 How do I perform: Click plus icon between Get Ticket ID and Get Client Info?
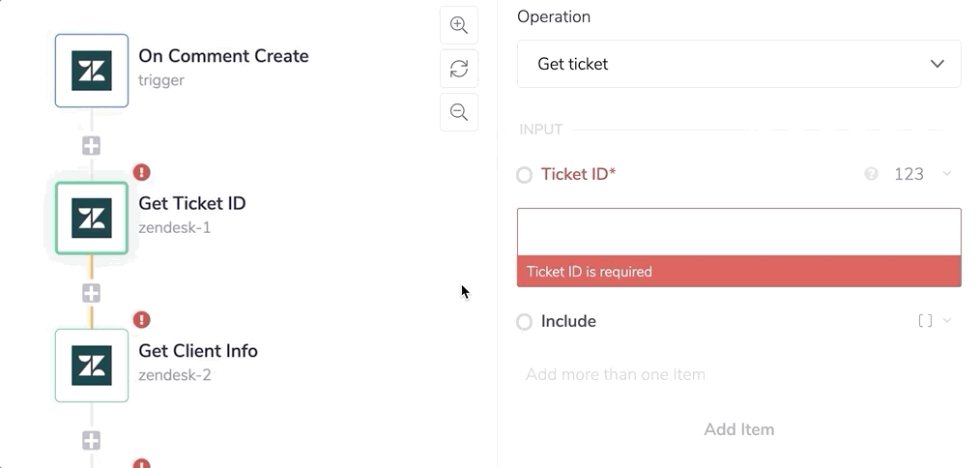92,293
